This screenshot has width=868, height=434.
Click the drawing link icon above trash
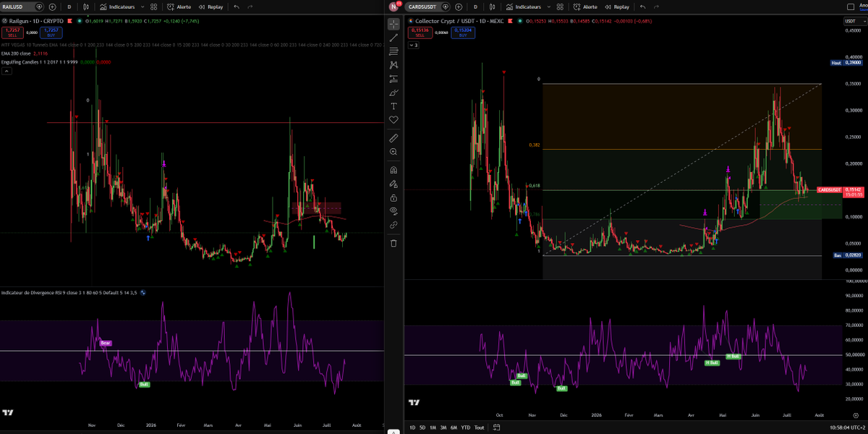(393, 225)
